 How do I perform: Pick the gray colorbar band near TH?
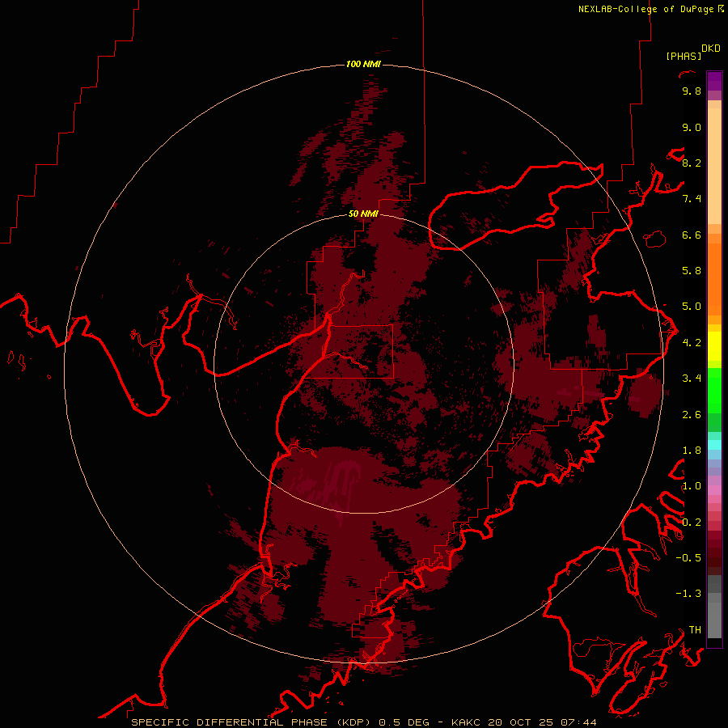pos(714,620)
